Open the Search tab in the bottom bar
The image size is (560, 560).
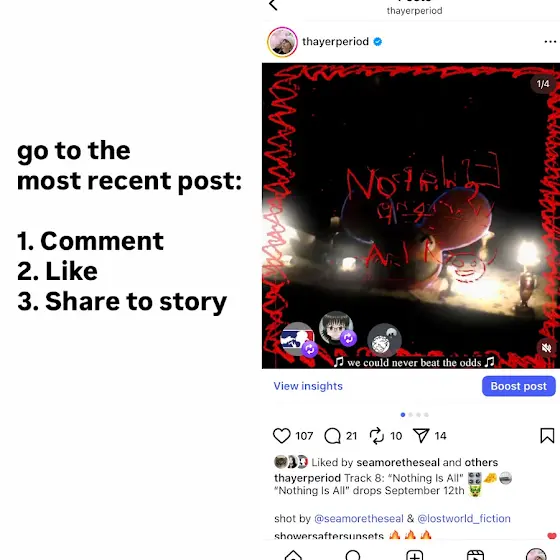click(x=353, y=555)
